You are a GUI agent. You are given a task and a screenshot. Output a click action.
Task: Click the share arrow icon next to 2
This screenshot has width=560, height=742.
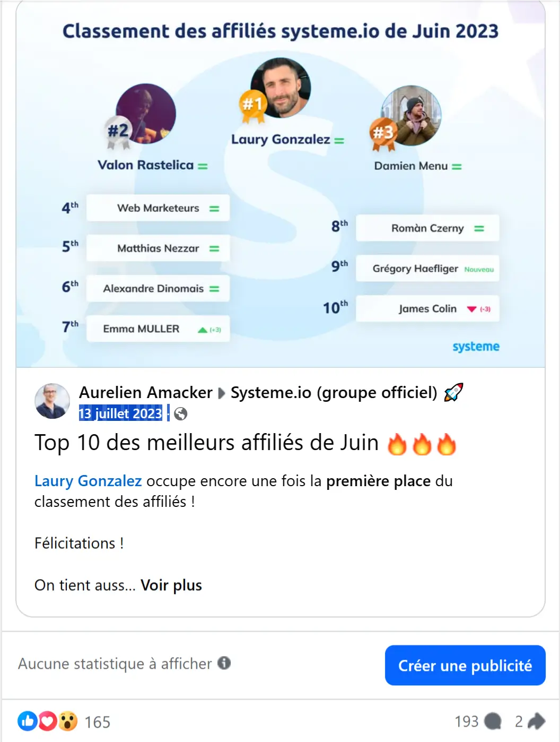[537, 721]
